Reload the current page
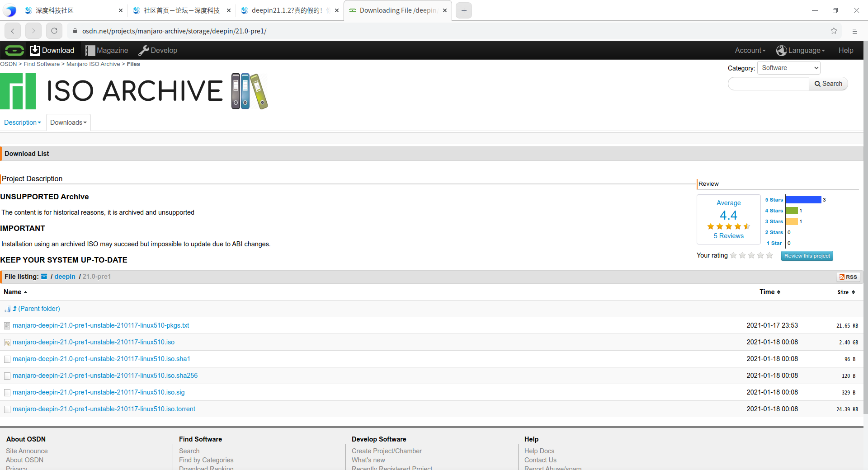This screenshot has height=470, width=868. [54, 31]
